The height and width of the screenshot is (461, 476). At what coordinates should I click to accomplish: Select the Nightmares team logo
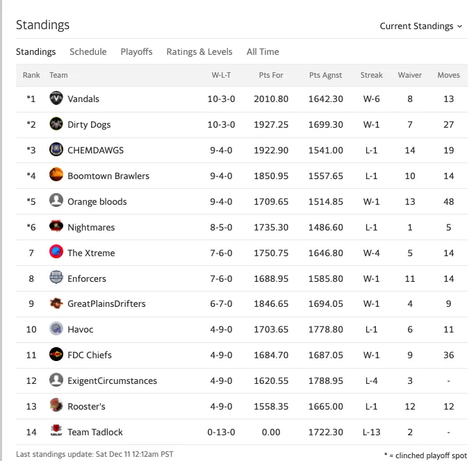point(56,226)
